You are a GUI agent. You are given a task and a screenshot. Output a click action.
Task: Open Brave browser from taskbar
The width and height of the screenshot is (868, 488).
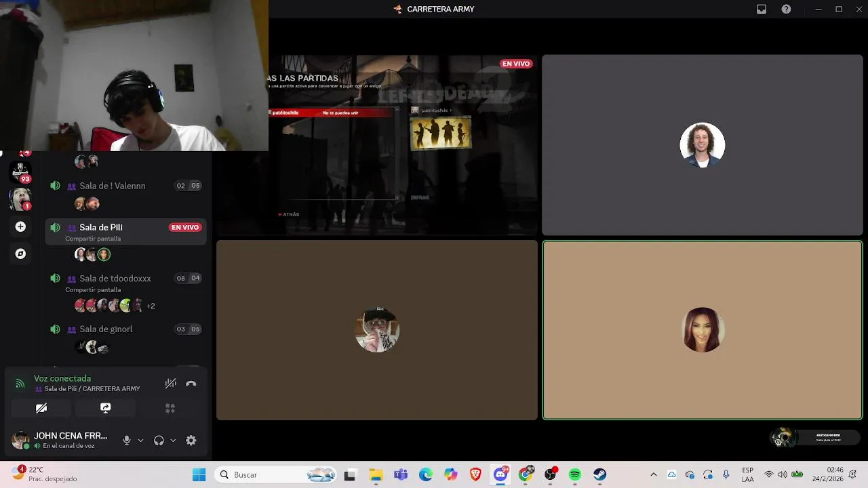[475, 474]
